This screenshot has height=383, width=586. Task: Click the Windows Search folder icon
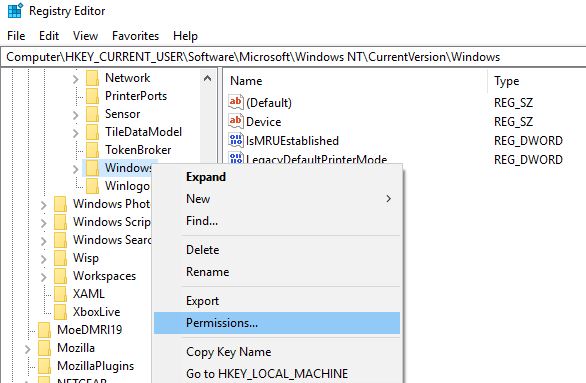coord(60,240)
